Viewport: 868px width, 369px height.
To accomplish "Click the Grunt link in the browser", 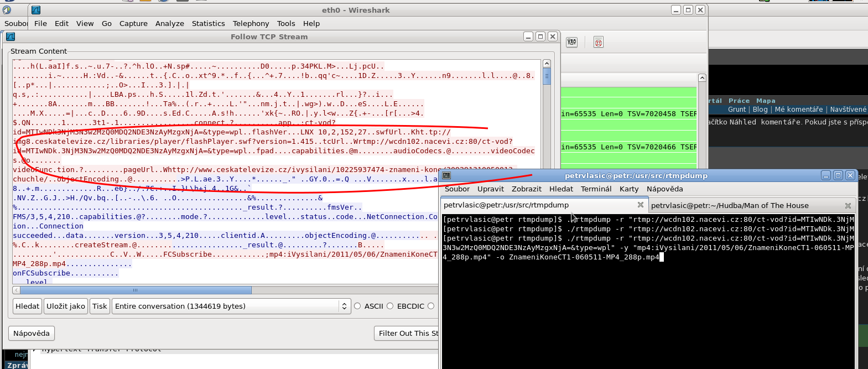I will pos(736,110).
